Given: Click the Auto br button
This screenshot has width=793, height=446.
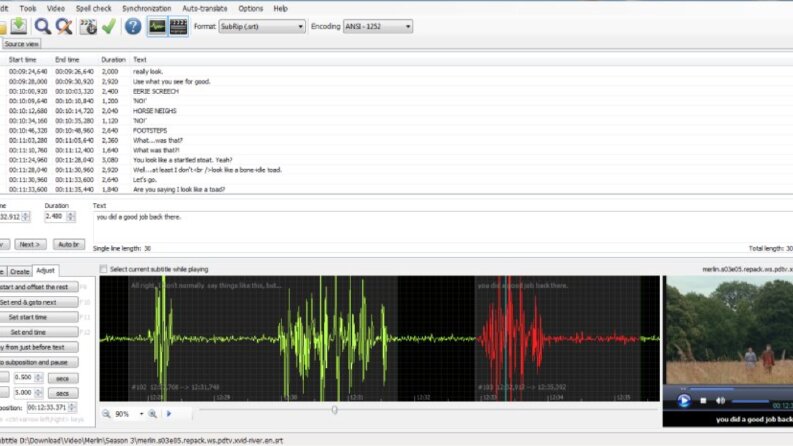Looking at the screenshot, I should tap(69, 244).
